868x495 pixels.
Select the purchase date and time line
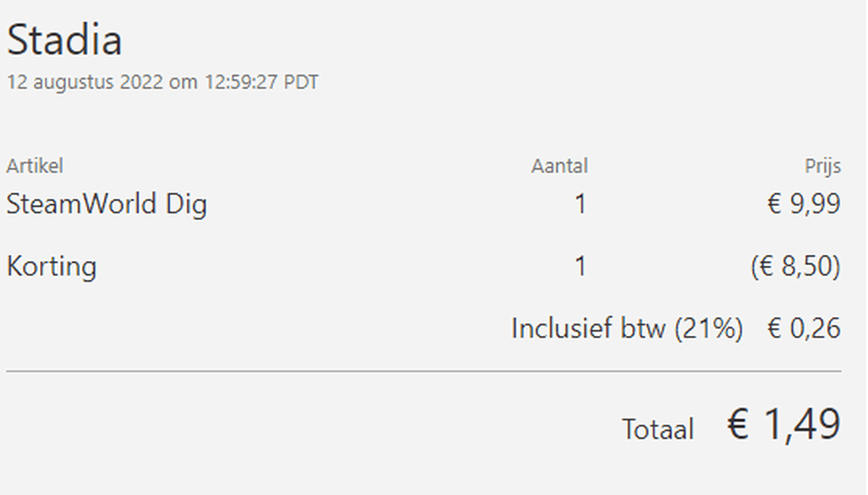click(163, 83)
